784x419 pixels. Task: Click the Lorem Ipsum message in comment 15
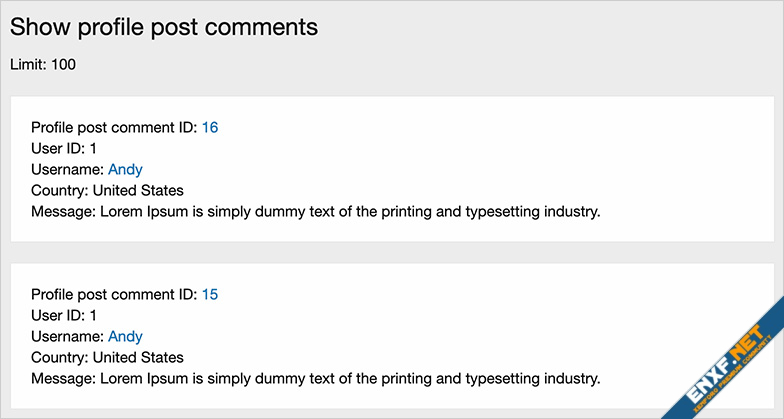pyautogui.click(x=350, y=378)
